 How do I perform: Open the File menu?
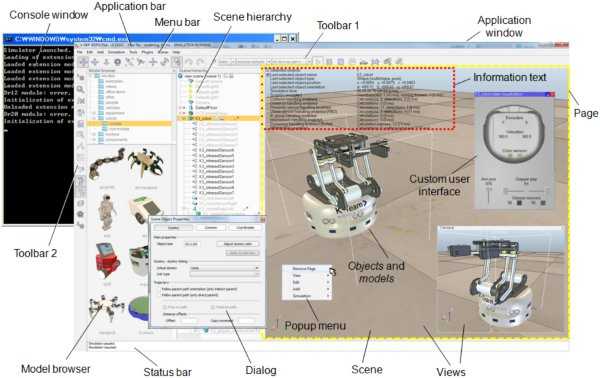tap(80, 52)
